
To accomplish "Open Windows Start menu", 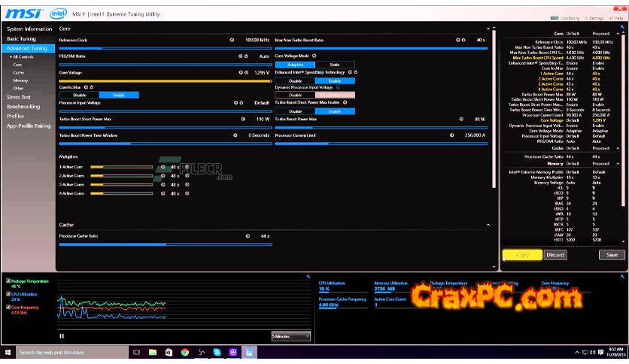I will point(8,353).
